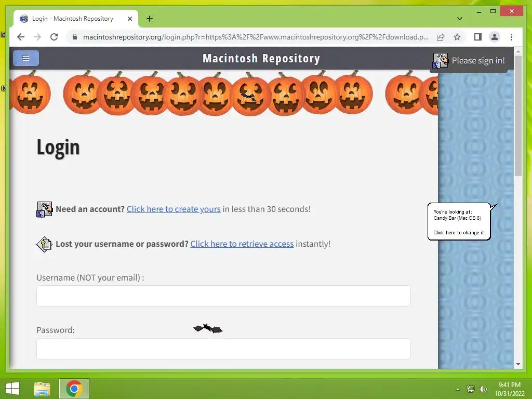Share this page via share icon
The image size is (532, 399).
coord(441,37)
